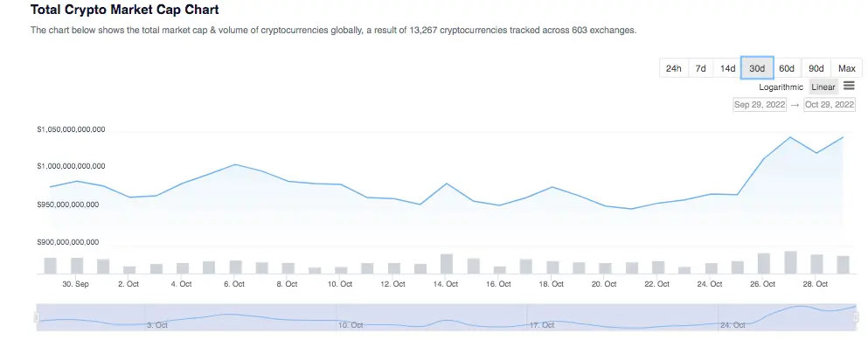Click the $900,000,000,000 axis label
868x340 pixels.
[x=68, y=242]
